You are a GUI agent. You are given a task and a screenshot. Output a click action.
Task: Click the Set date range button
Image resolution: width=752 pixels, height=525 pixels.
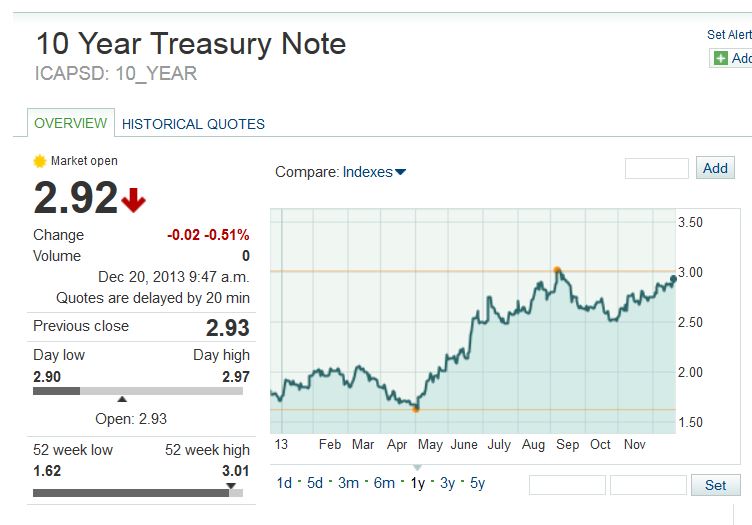(715, 485)
